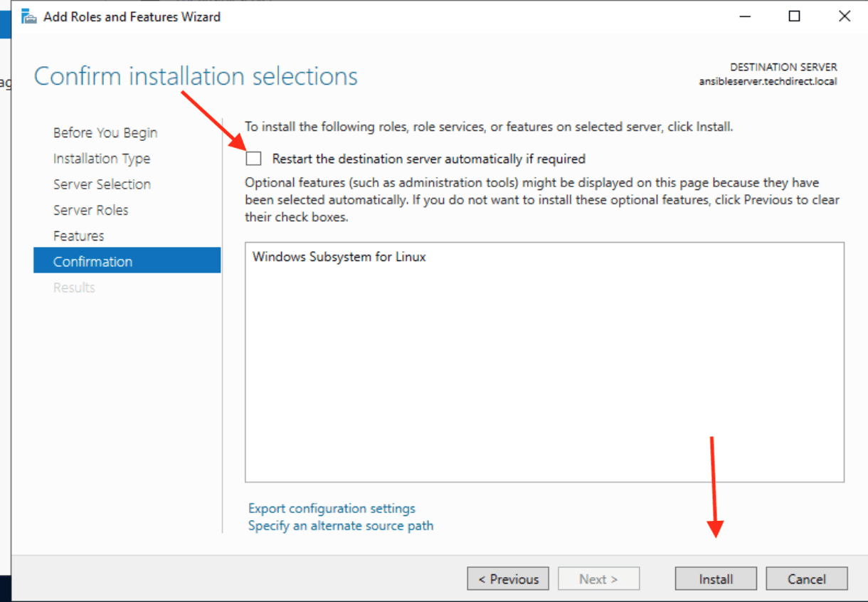868x602 pixels.
Task: Click the Install button
Action: click(x=715, y=579)
